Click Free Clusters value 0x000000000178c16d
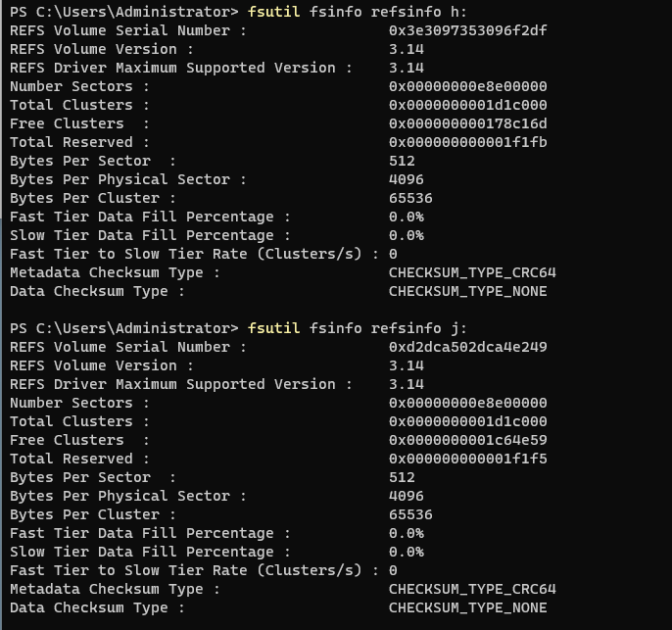Screen dimensions: 672x630 pos(467,123)
